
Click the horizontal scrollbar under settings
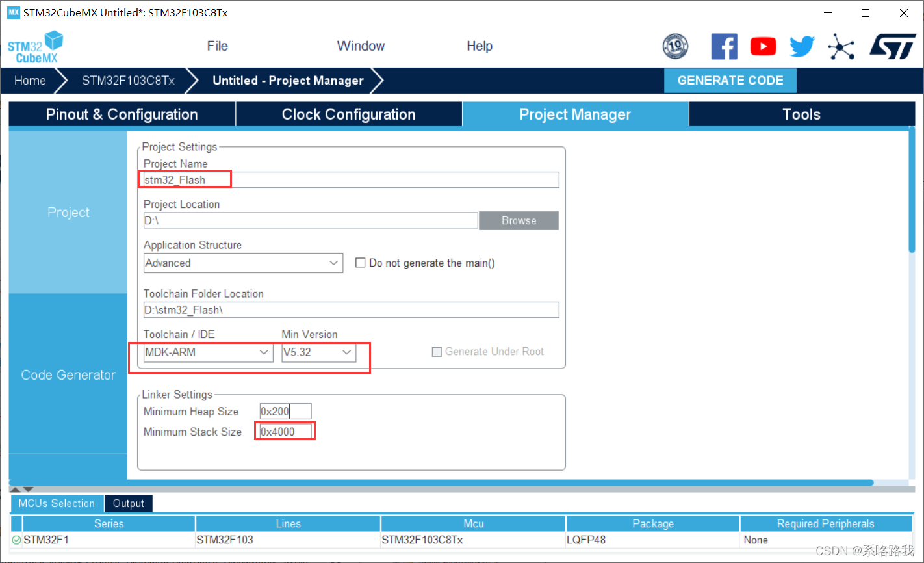441,482
